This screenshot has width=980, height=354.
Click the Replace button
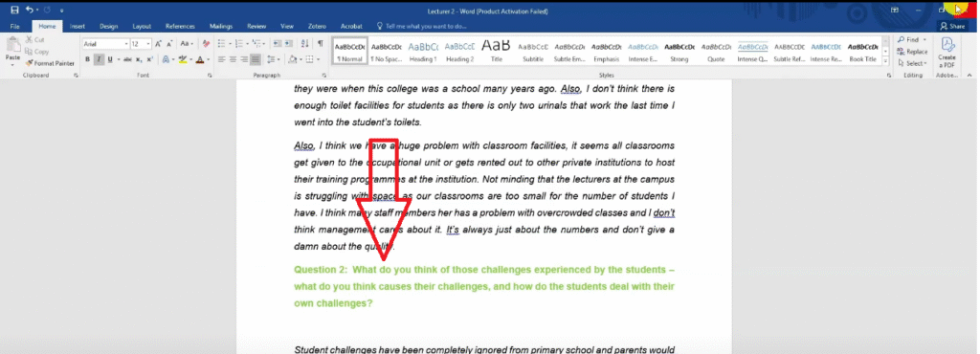point(912,52)
